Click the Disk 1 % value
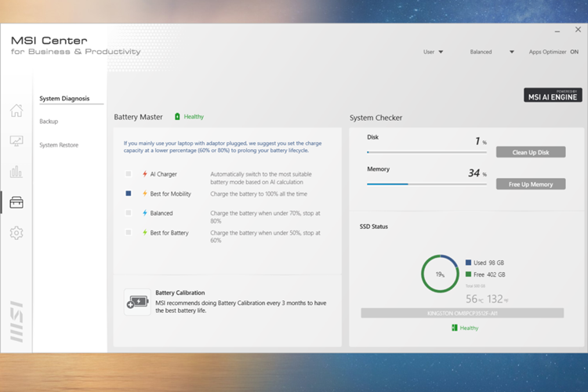Image resolution: width=588 pixels, height=392 pixels. (481, 141)
